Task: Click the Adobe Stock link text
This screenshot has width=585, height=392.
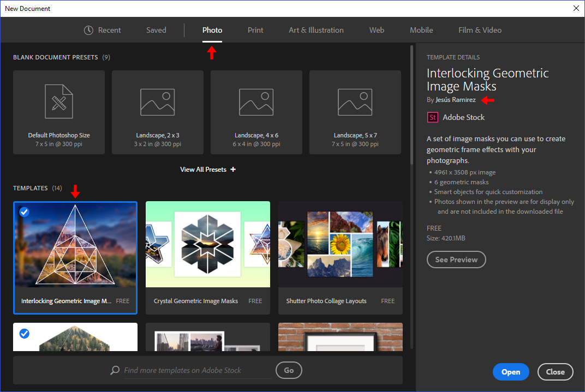Action: 463,117
